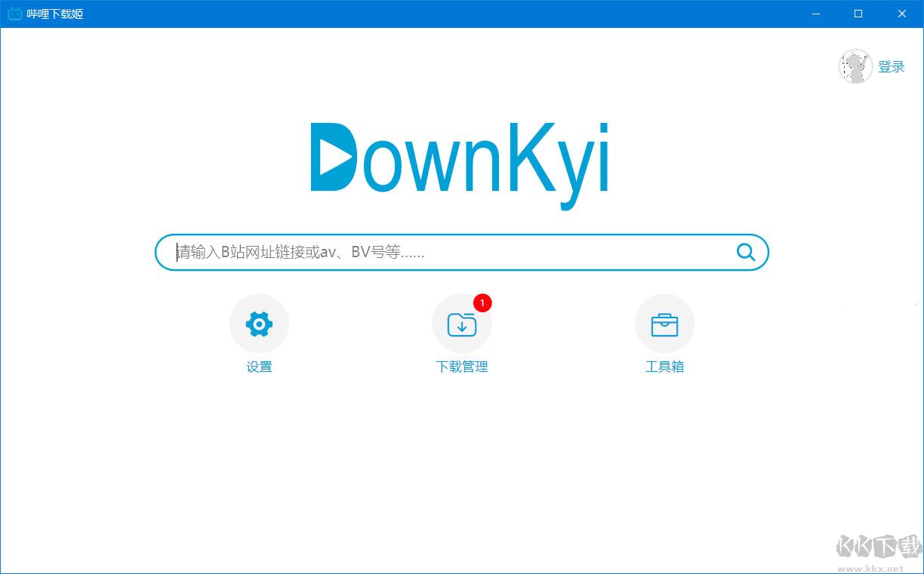
Task: Click the DownKyi logo text
Action: tap(483, 161)
